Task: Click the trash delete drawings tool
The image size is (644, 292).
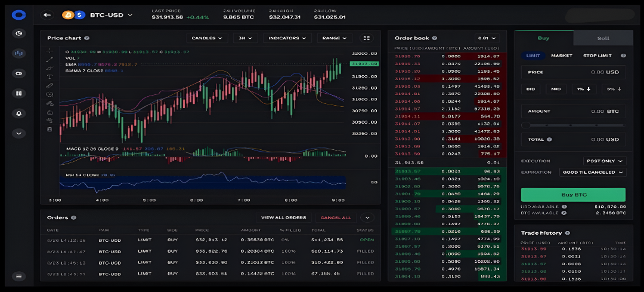Action: (x=49, y=129)
